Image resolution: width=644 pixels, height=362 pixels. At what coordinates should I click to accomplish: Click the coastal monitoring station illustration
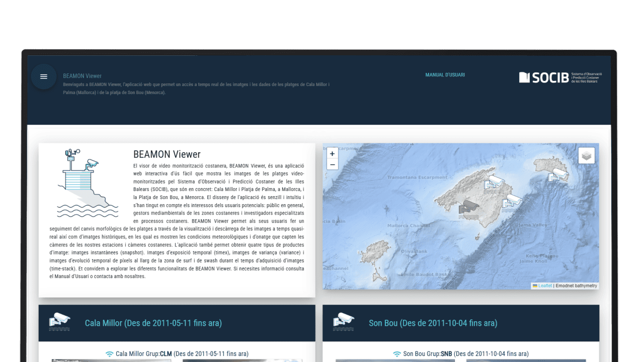(x=88, y=183)
